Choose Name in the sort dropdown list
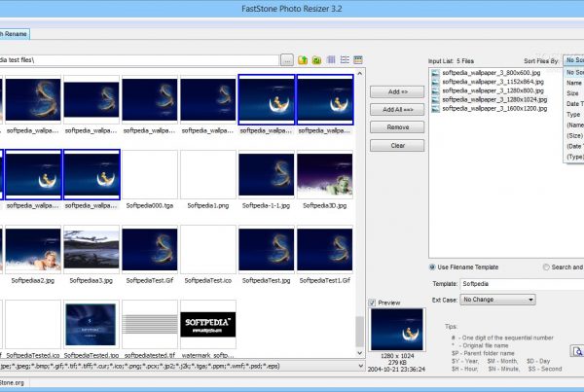This screenshot has width=584, height=392. pyautogui.click(x=574, y=83)
